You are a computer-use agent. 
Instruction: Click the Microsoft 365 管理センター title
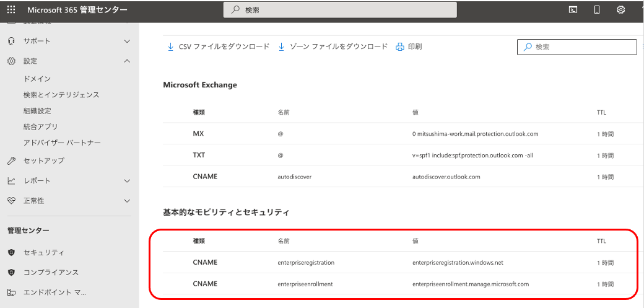pos(77,10)
